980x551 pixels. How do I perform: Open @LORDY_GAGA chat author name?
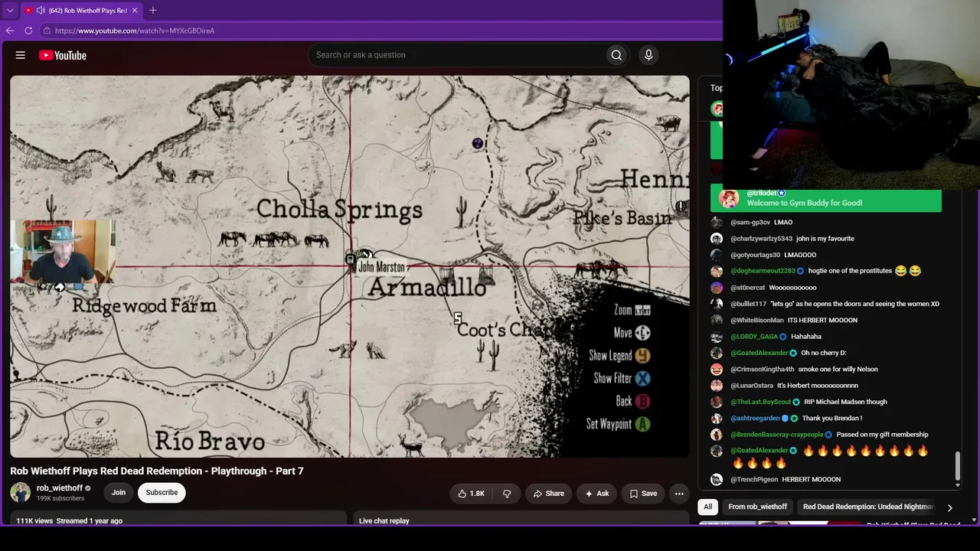pyautogui.click(x=754, y=337)
